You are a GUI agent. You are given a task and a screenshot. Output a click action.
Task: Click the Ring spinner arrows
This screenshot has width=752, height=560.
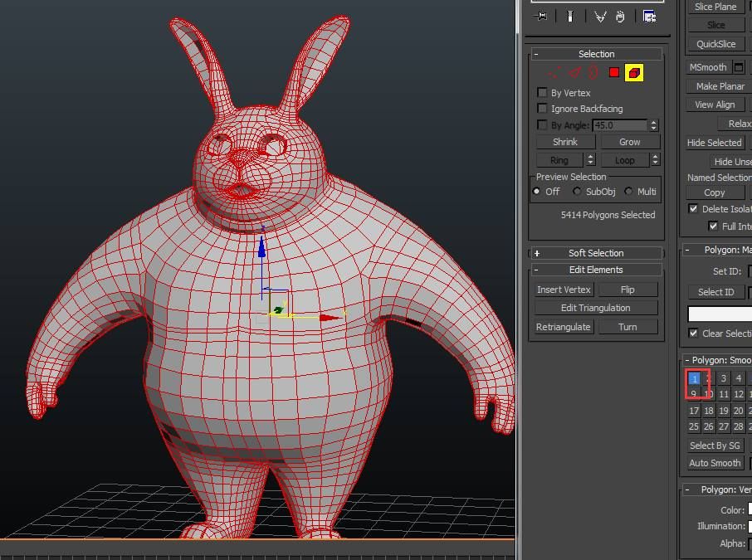tap(590, 159)
